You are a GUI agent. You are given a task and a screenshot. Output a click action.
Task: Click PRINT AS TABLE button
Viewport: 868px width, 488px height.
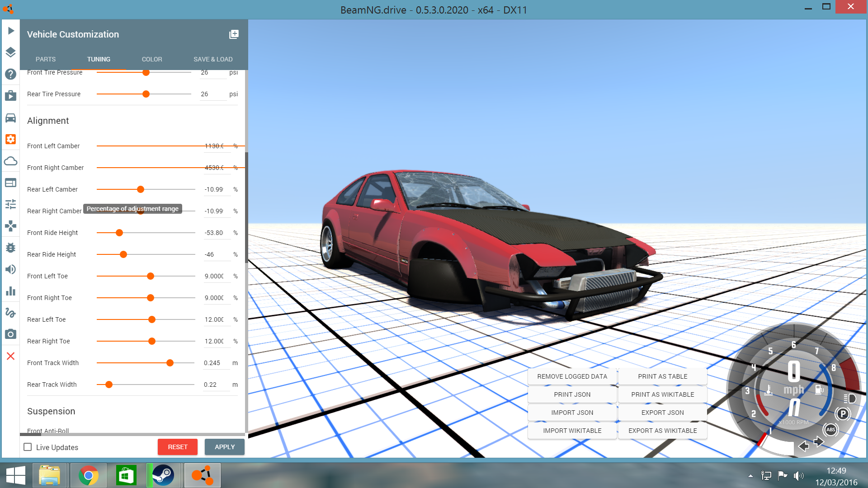pyautogui.click(x=663, y=376)
